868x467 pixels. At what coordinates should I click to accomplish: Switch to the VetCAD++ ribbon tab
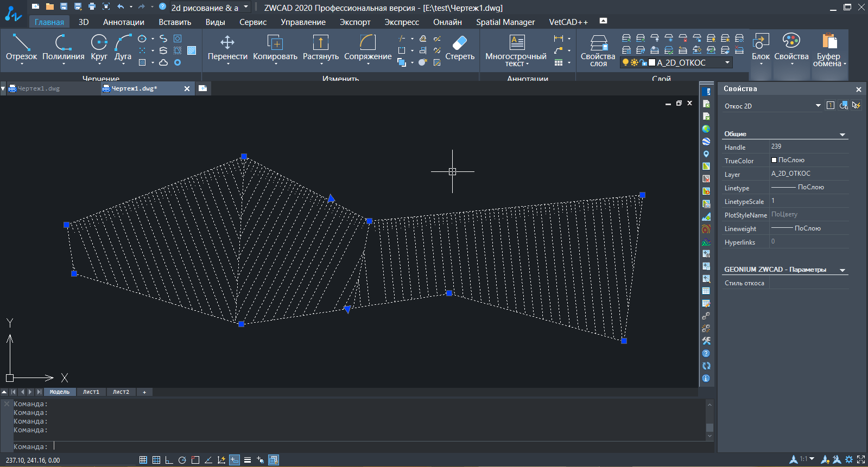coord(568,22)
